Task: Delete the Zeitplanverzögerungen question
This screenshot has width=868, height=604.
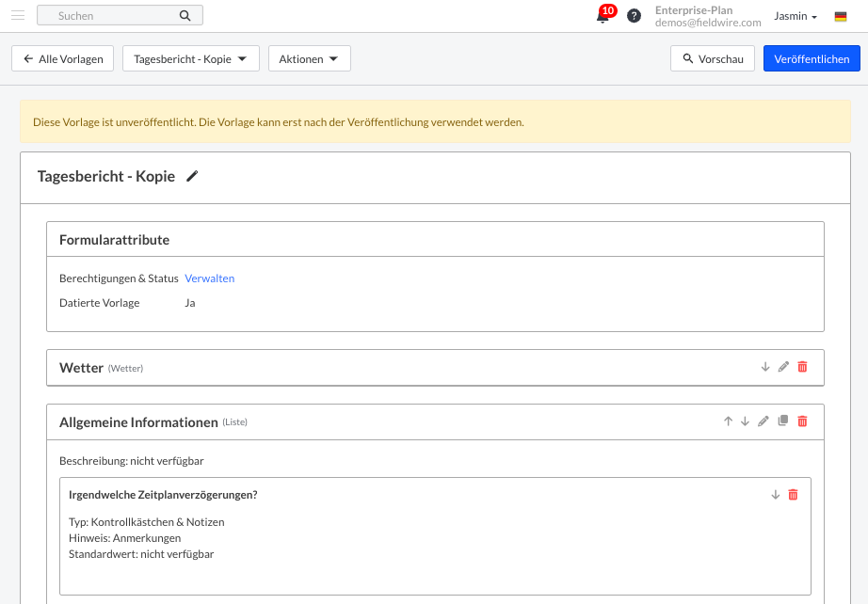Action: (x=793, y=495)
